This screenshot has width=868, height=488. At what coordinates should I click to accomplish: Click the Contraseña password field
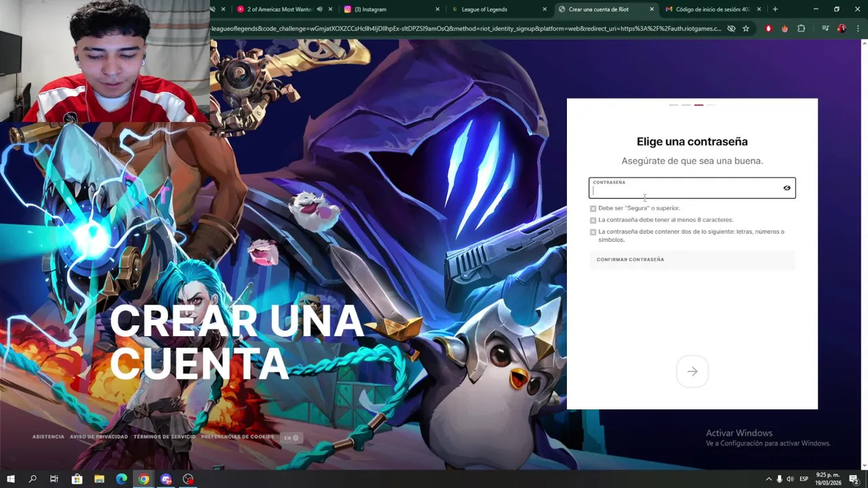tap(692, 188)
